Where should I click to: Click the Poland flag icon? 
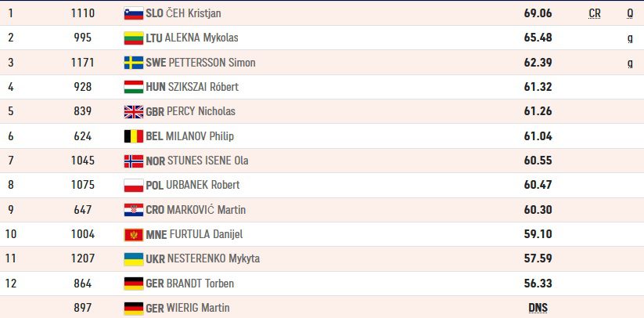pyautogui.click(x=134, y=185)
